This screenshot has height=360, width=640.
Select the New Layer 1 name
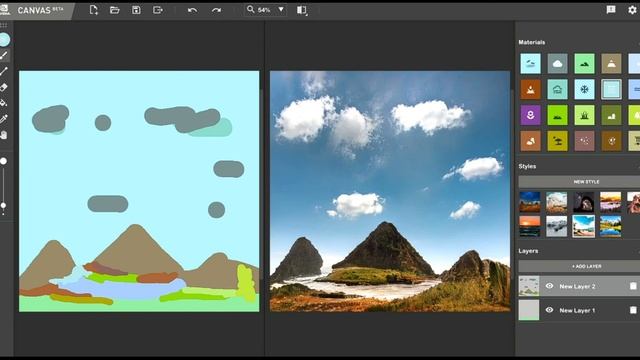coord(577,311)
